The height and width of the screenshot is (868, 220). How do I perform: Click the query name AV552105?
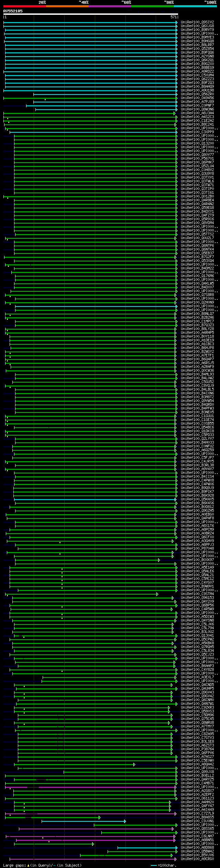[x=13, y=11]
